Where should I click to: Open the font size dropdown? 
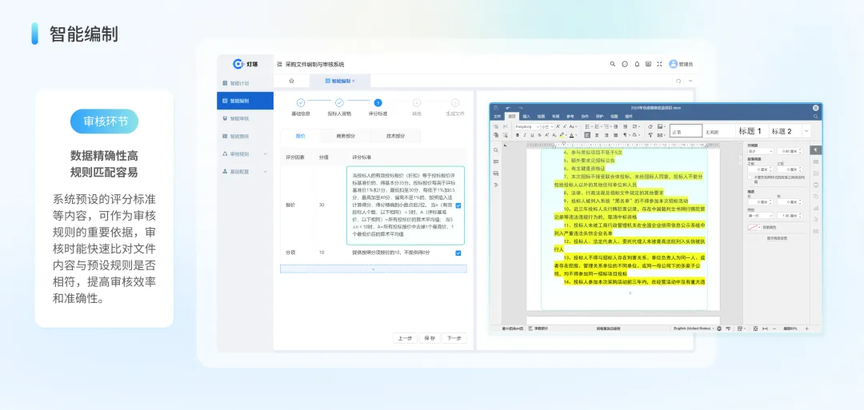point(548,126)
